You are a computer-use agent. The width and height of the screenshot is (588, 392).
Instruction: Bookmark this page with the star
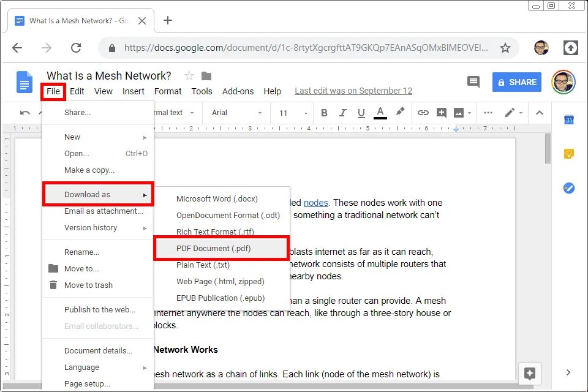pos(505,48)
